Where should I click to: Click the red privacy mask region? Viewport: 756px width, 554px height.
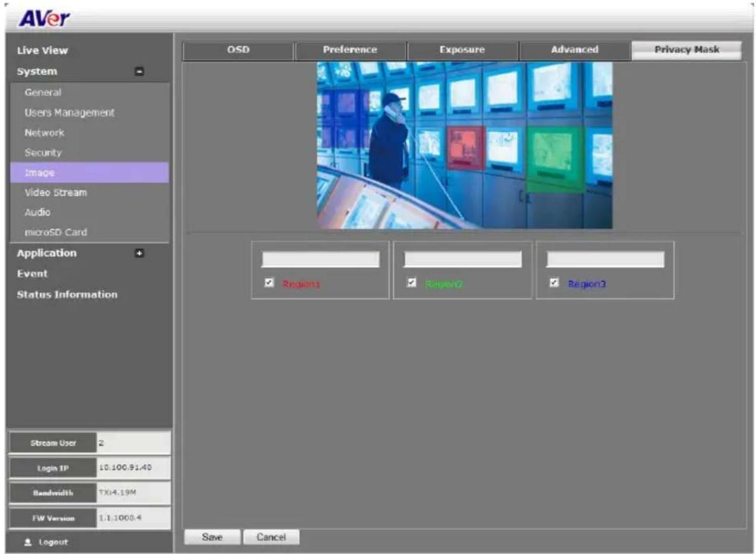(x=466, y=148)
